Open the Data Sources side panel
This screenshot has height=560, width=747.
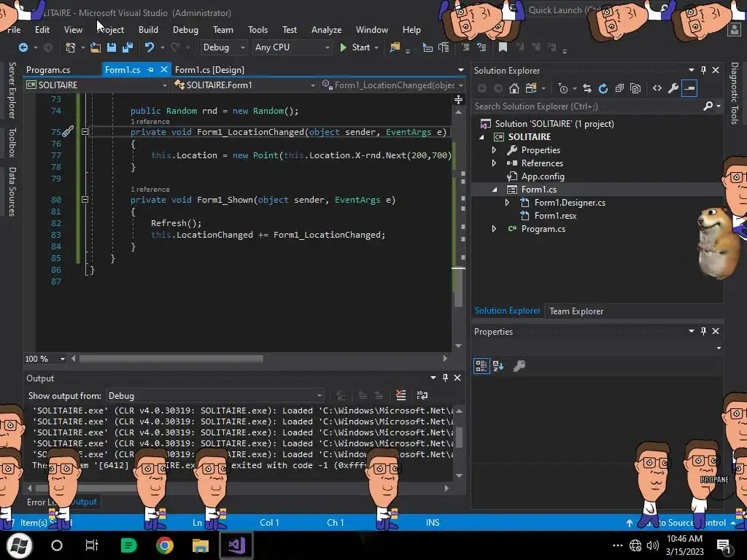12,192
